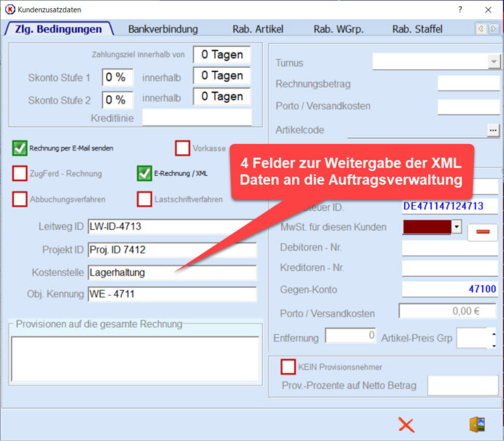The width and height of the screenshot is (504, 441).
Task: Select the Rab. Artikel tab
Action: tap(258, 29)
